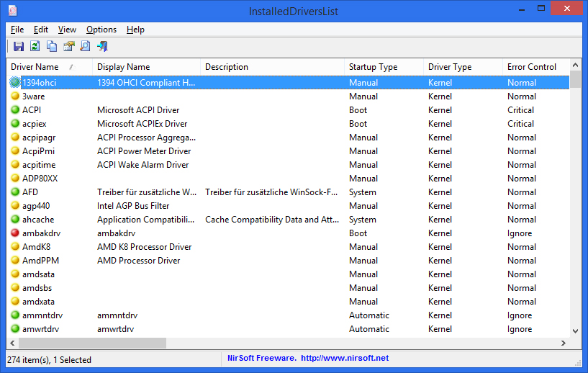Click the yellow dot beside ADP80XX
This screenshot has height=373, width=588.
[15, 179]
